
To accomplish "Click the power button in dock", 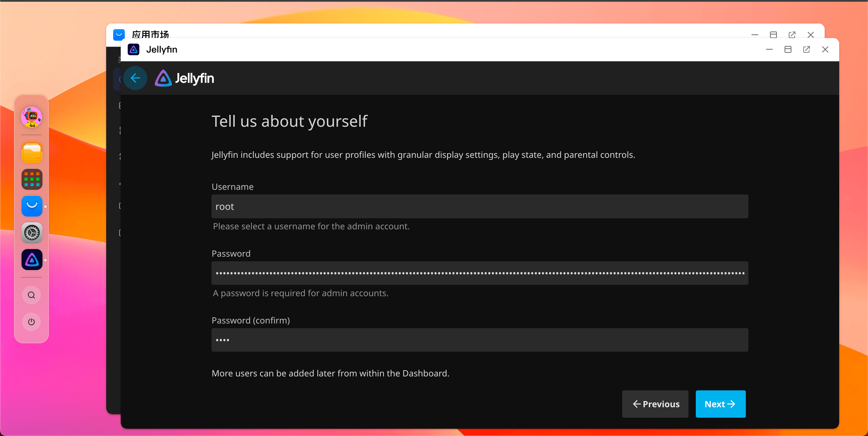I will click(x=31, y=321).
